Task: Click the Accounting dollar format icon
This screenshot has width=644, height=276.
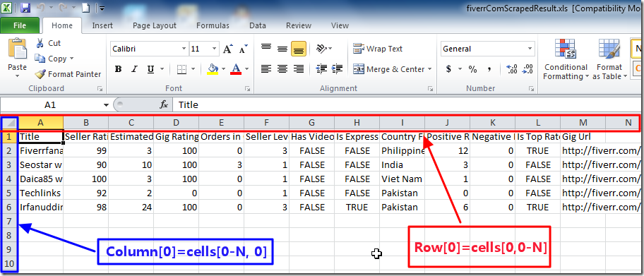Action: [449, 69]
